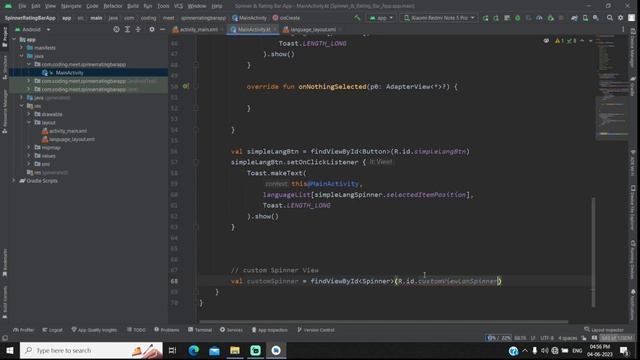Click the Profile app icon
Viewport: 640px width, 360px height.
pos(539,18)
